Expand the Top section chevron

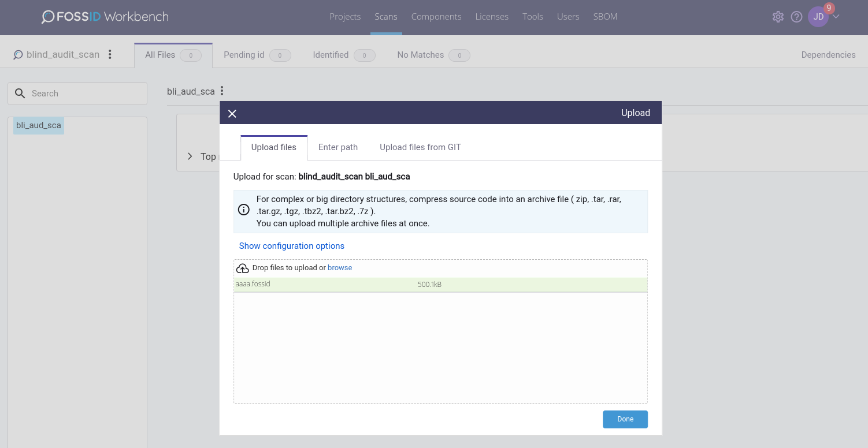(190, 156)
